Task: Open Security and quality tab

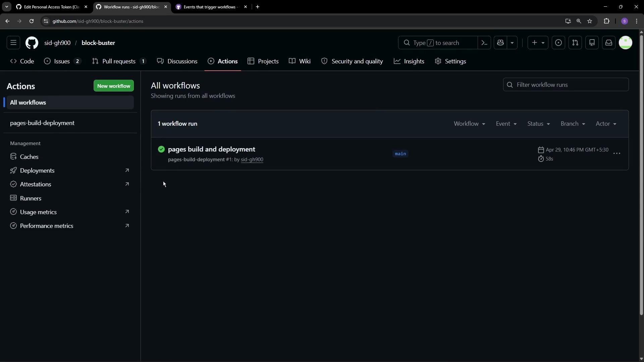Action: pos(352,61)
